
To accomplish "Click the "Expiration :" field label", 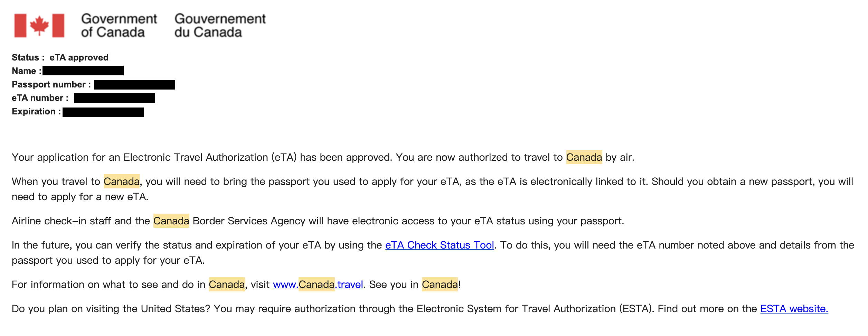I will click(x=36, y=112).
